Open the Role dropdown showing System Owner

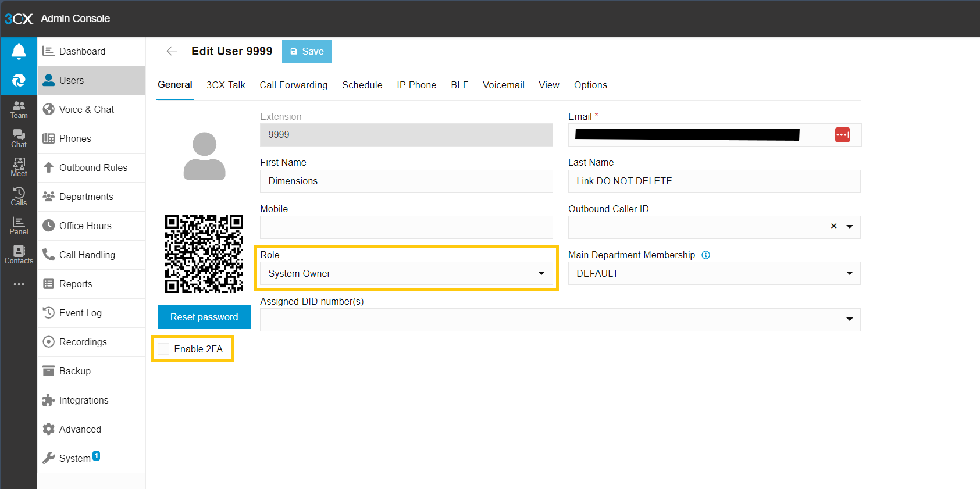pyautogui.click(x=407, y=273)
